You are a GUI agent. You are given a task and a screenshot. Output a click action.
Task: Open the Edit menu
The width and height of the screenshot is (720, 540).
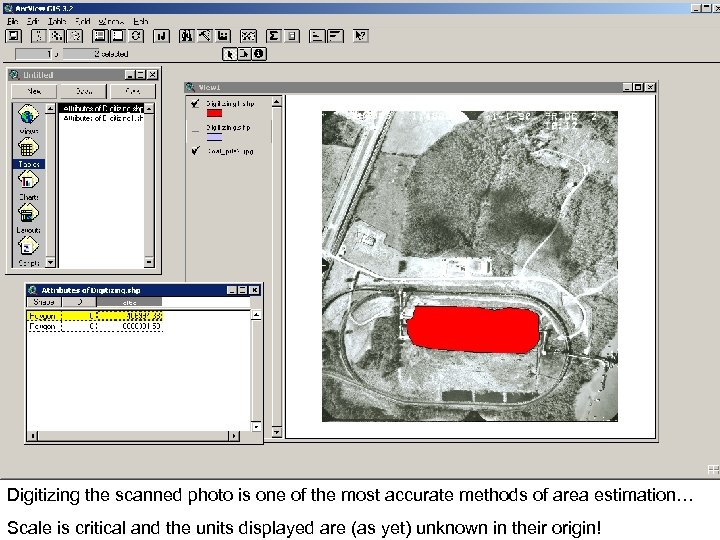tap(33, 21)
